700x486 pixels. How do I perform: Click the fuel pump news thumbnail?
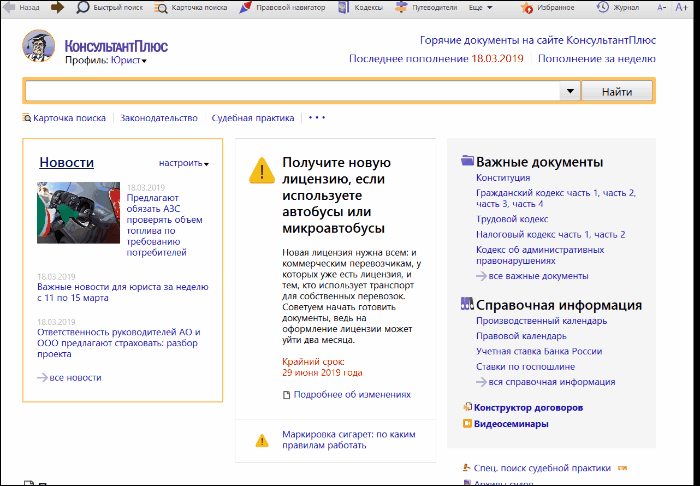click(79, 212)
